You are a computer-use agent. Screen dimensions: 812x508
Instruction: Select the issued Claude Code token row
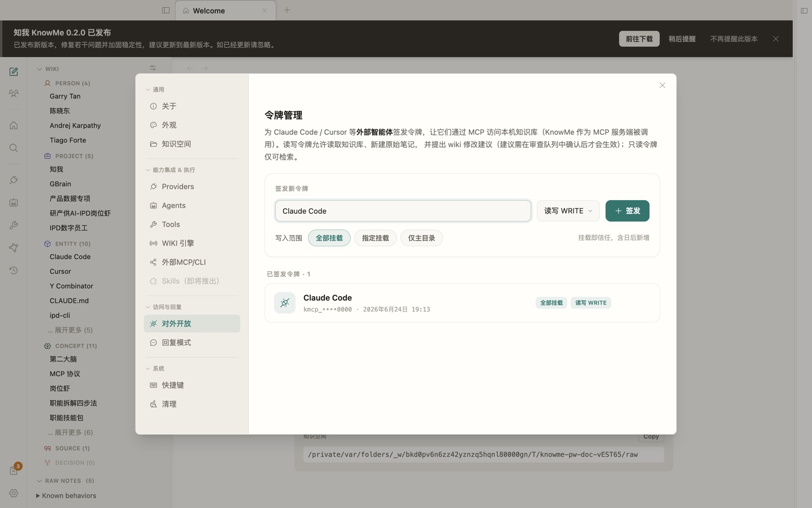462,303
